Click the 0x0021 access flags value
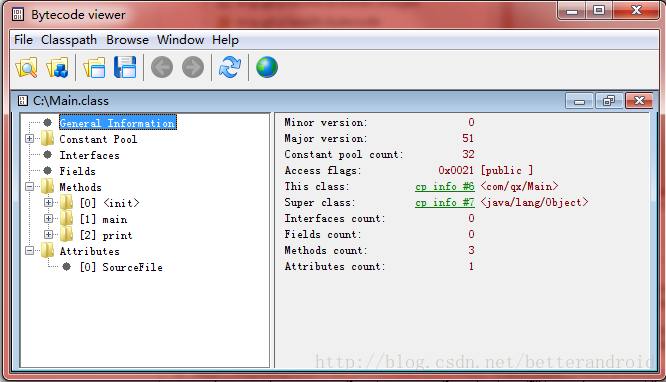 click(456, 170)
